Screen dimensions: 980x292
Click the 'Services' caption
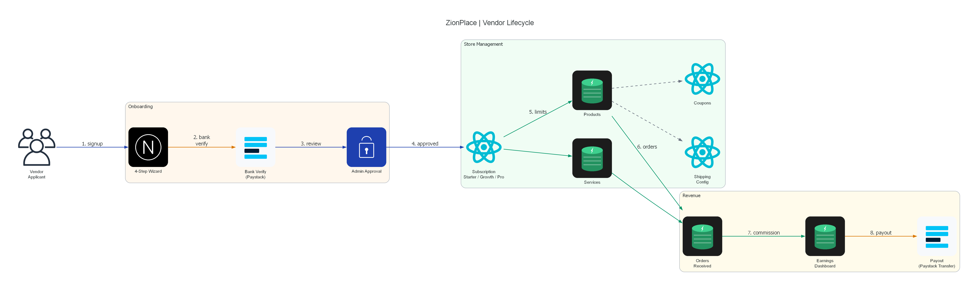(592, 183)
